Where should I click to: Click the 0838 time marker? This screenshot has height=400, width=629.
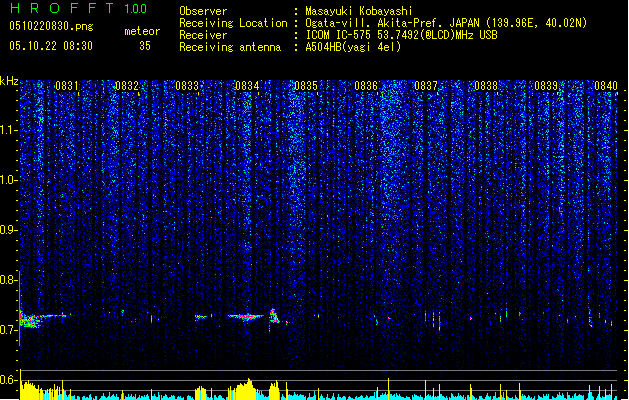pyautogui.click(x=486, y=86)
